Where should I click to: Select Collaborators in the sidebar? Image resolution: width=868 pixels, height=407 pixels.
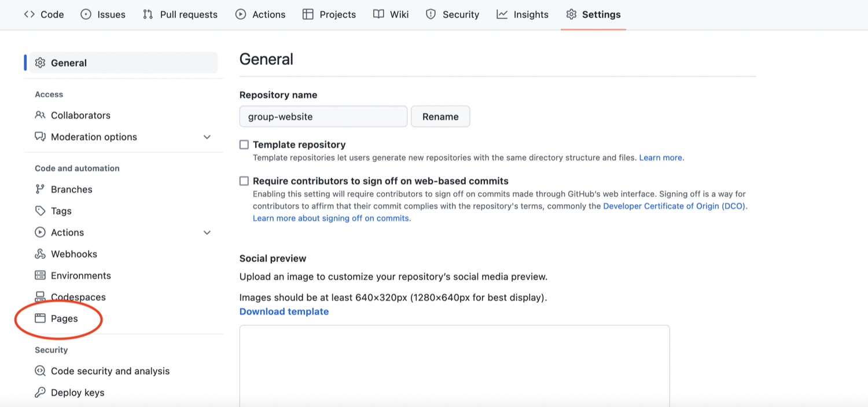(x=80, y=115)
